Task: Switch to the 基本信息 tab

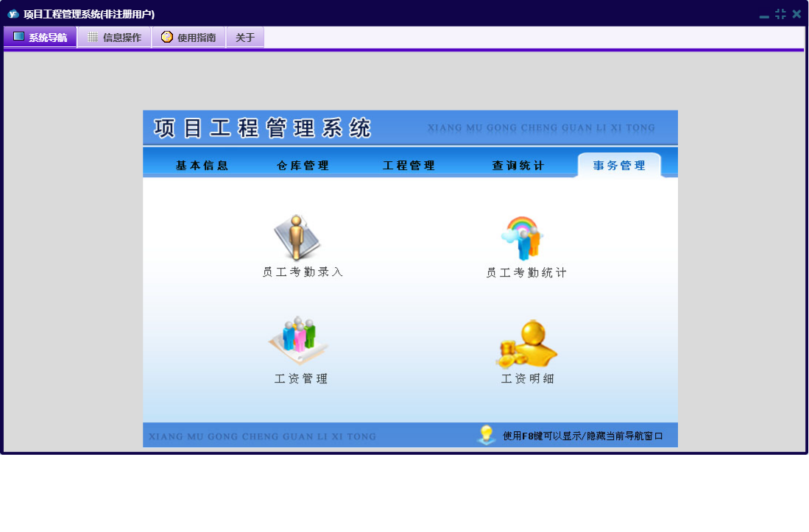Action: click(x=202, y=166)
